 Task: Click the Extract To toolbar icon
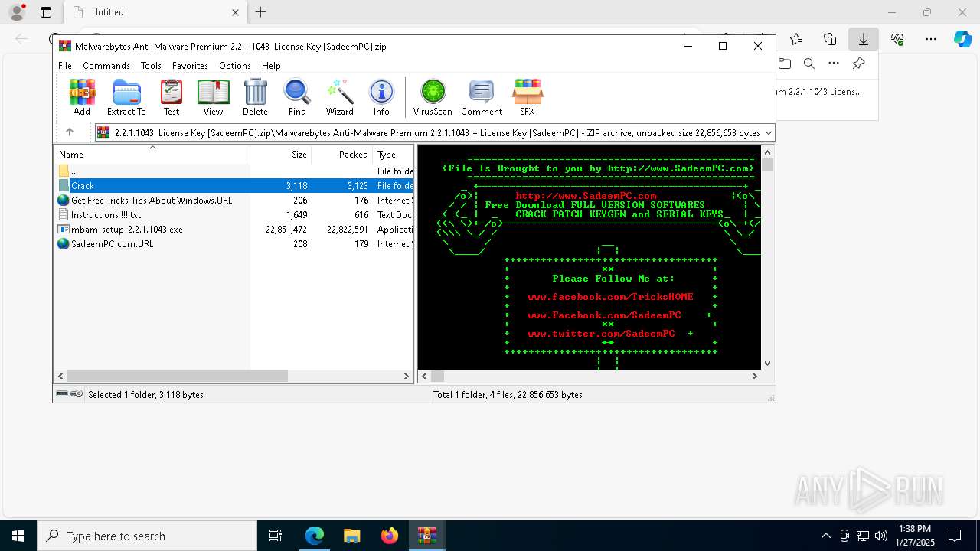tap(126, 97)
